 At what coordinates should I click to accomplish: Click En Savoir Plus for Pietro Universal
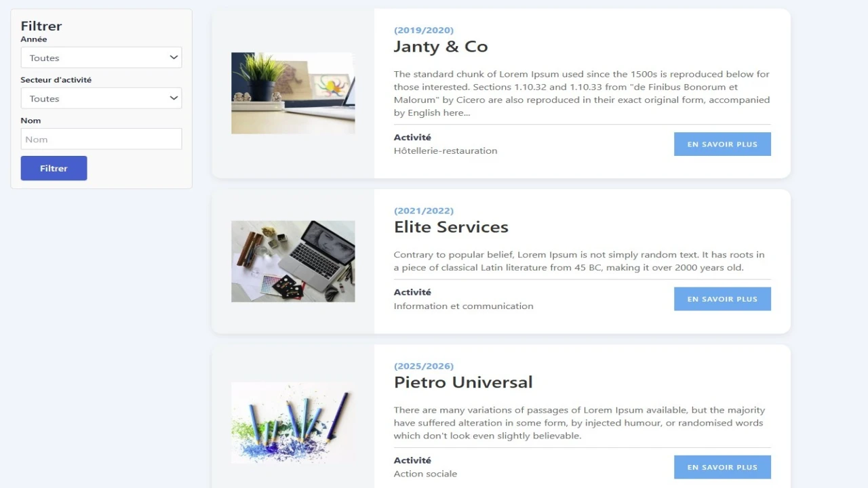722,467
